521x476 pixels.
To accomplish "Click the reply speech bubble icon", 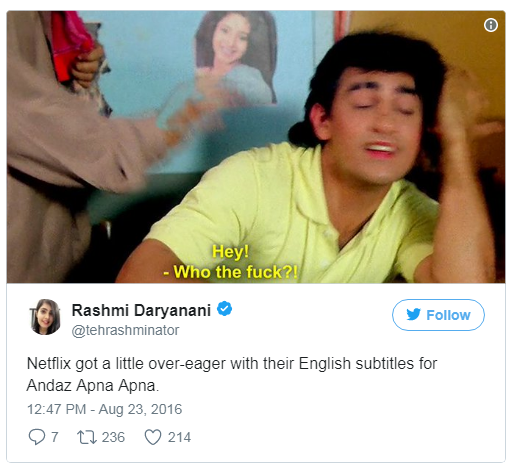I will coord(37,437).
